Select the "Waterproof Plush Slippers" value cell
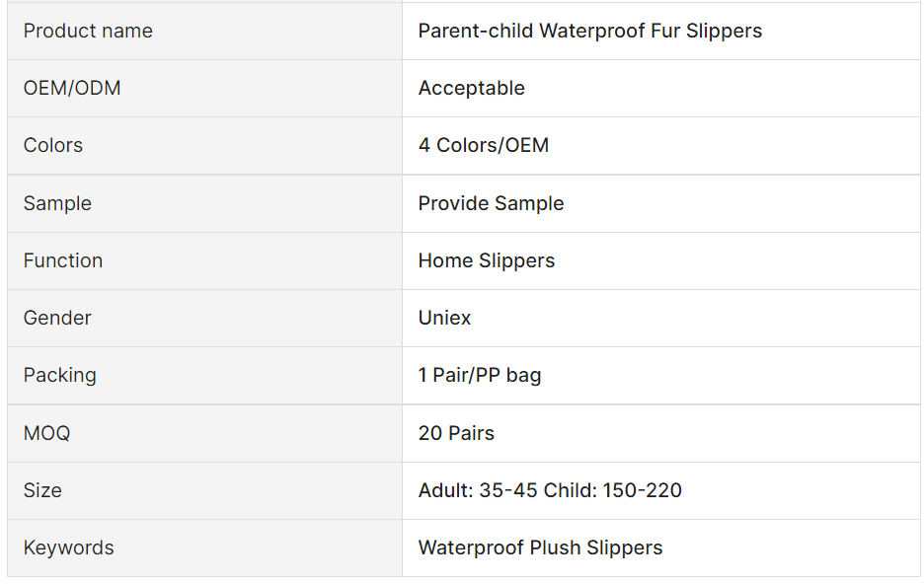The width and height of the screenshot is (924, 584). tap(540, 547)
